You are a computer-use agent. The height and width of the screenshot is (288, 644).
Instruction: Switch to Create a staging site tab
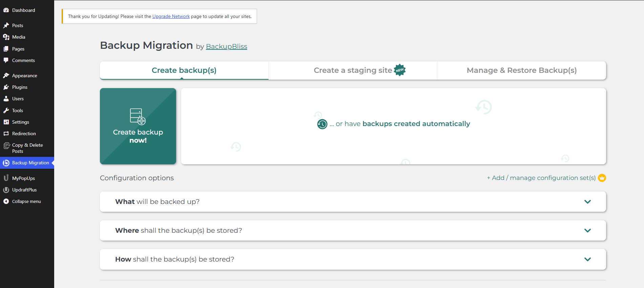pyautogui.click(x=353, y=70)
